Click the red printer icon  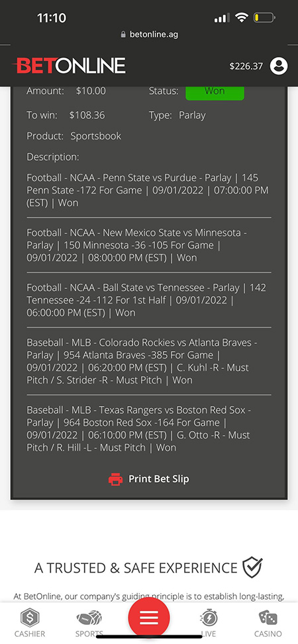pyautogui.click(x=116, y=479)
